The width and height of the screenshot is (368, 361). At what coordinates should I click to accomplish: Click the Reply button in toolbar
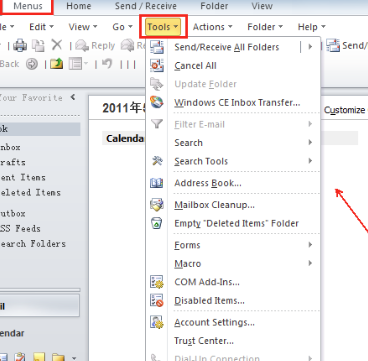click(95, 45)
